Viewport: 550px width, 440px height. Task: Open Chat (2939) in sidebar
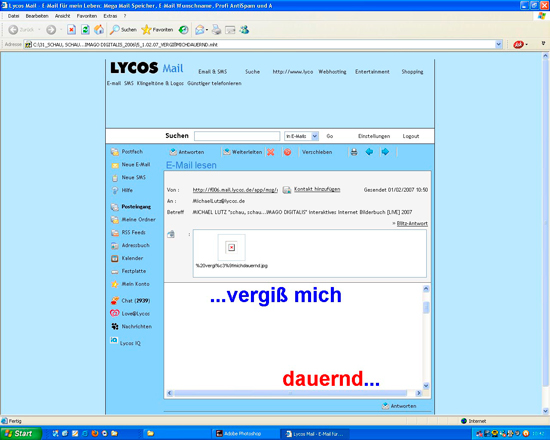(130, 301)
